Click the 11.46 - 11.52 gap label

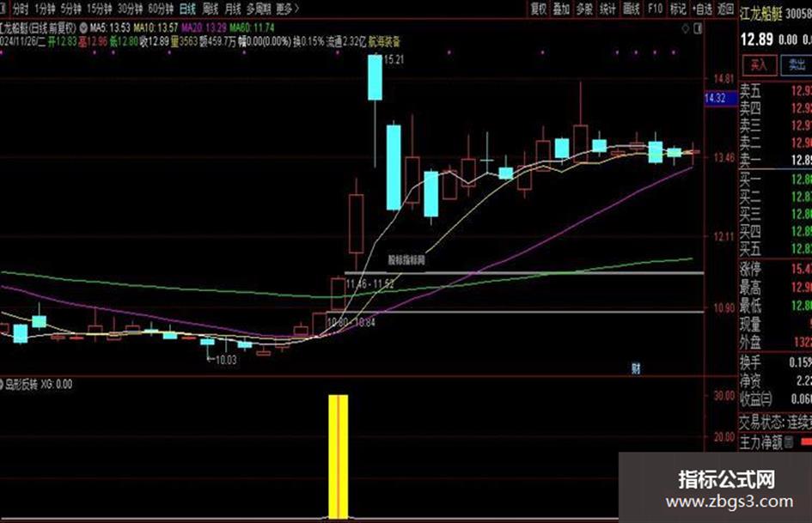pos(369,283)
